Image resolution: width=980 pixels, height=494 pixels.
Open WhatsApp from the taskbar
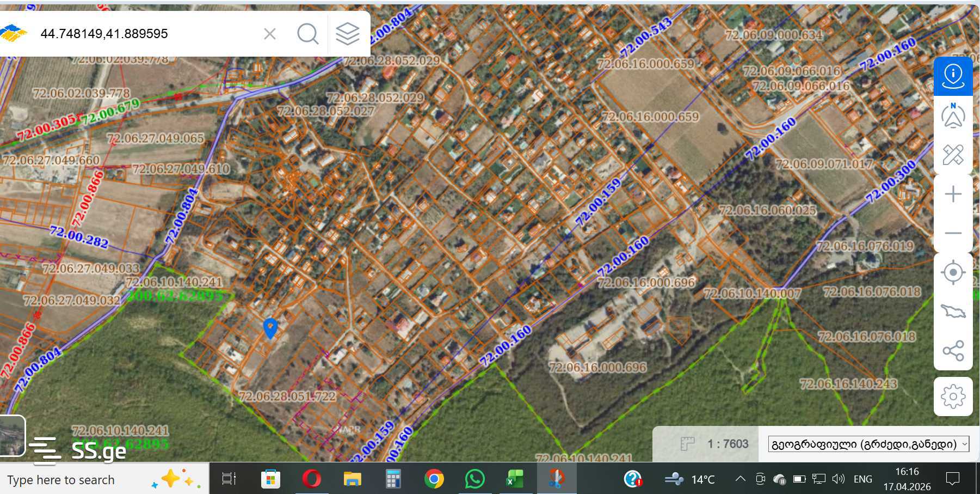pos(474,479)
